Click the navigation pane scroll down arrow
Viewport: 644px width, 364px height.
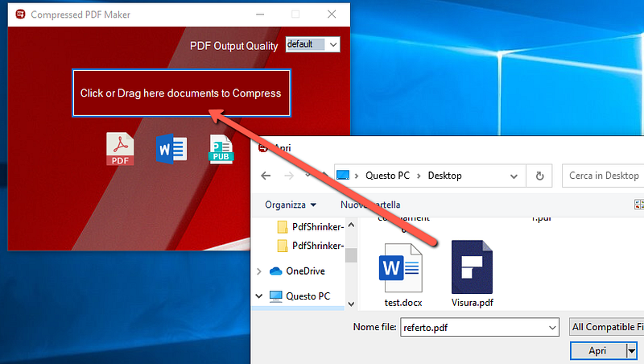(351, 304)
